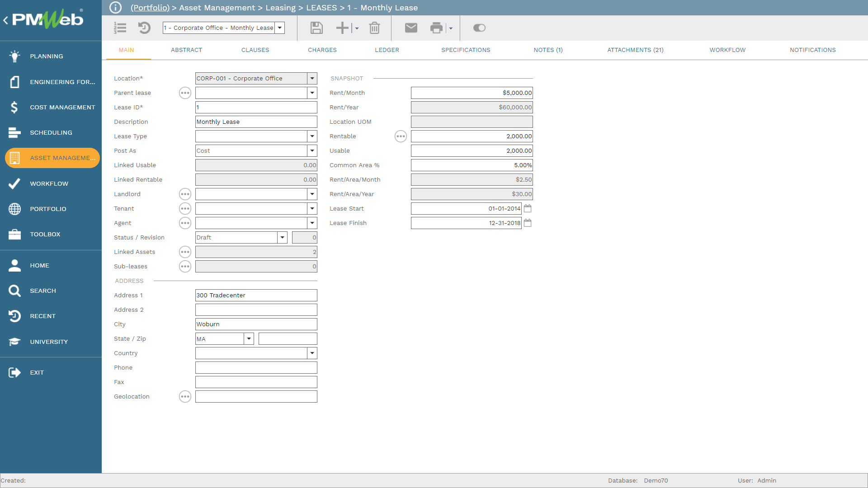Viewport: 868px width, 488px height.
Task: Open the Lease Start calendar picker
Action: coord(528,208)
